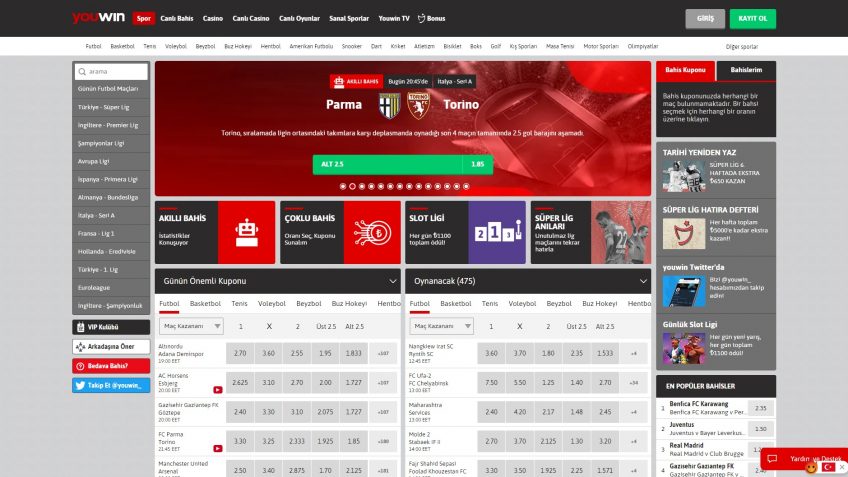Select odds 3.60 home win for Nangklew Irat SC
848x477 pixels.
pyautogui.click(x=491, y=353)
